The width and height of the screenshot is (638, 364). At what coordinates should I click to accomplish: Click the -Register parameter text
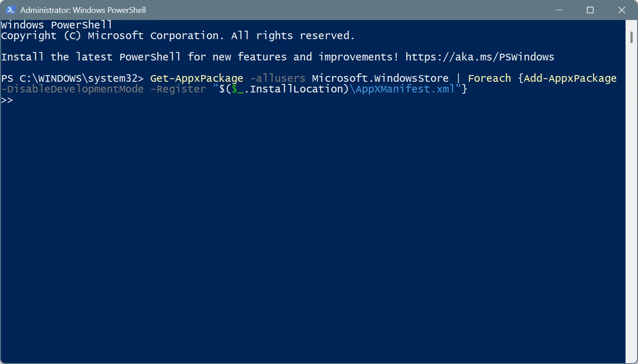tap(178, 89)
